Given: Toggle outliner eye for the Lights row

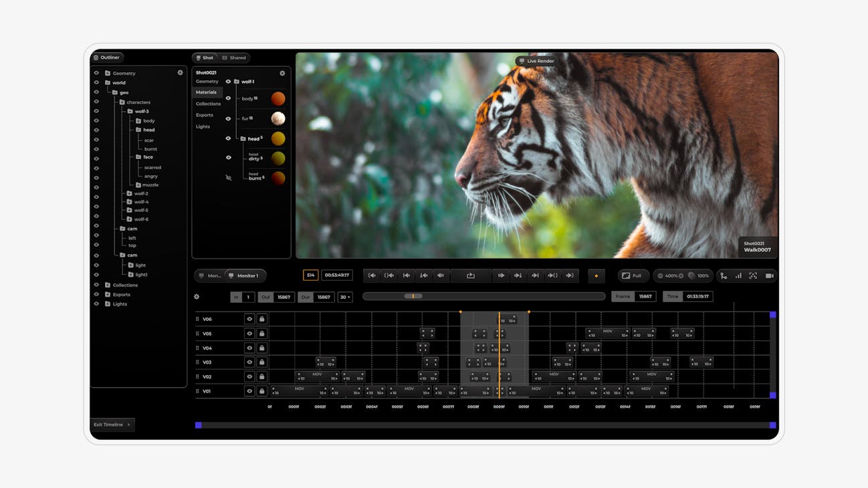Looking at the screenshot, I should click(x=96, y=304).
